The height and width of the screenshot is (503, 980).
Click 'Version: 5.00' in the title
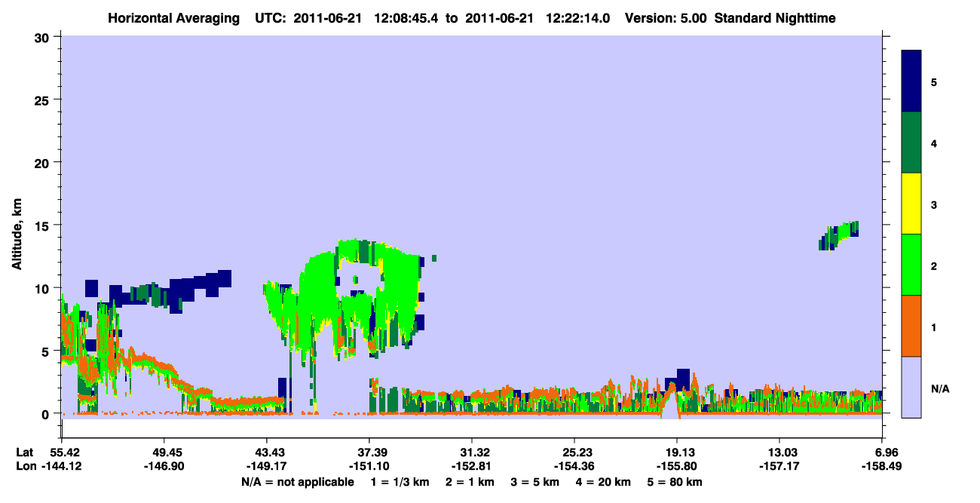[666, 18]
